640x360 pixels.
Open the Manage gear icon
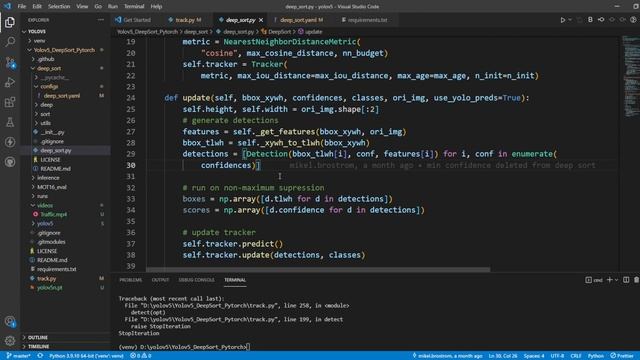[10, 340]
